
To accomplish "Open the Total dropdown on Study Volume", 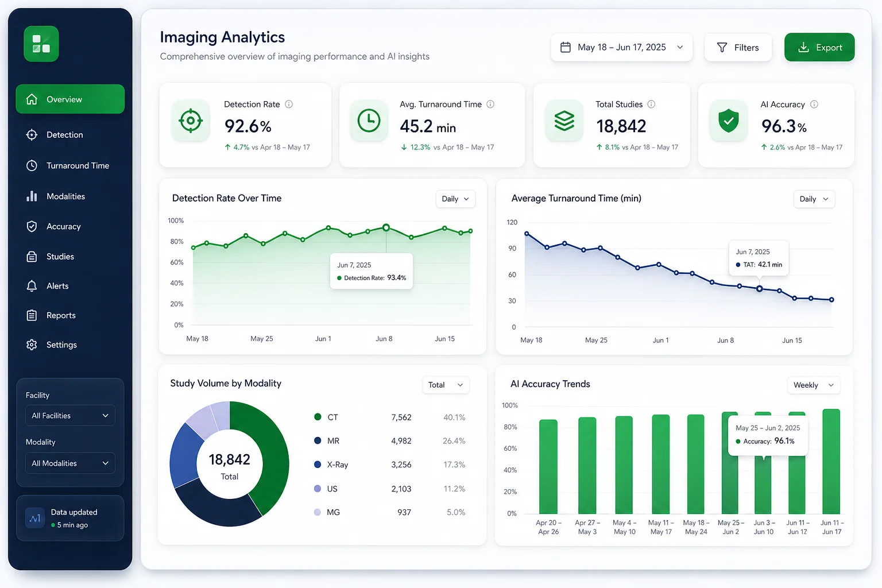I will pyautogui.click(x=446, y=385).
